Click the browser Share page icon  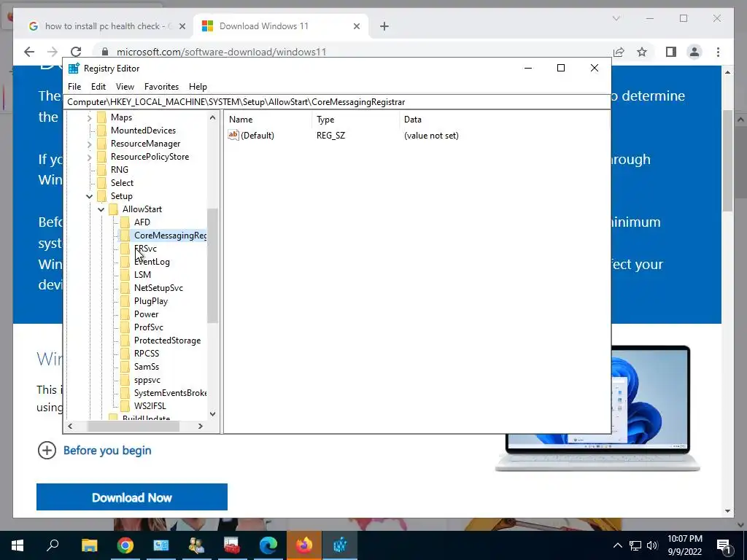click(x=619, y=52)
